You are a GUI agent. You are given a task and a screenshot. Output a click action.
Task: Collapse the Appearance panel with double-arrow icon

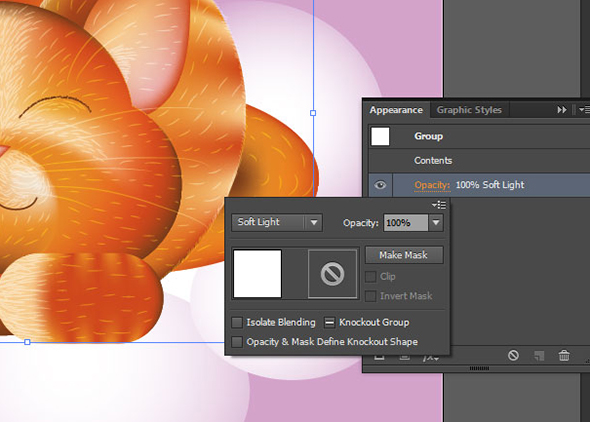point(561,109)
